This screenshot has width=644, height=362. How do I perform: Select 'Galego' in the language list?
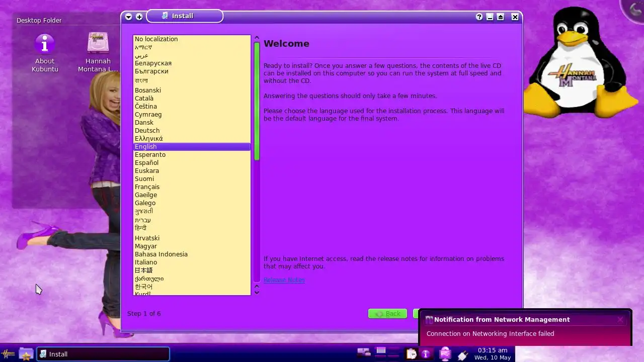coord(192,203)
